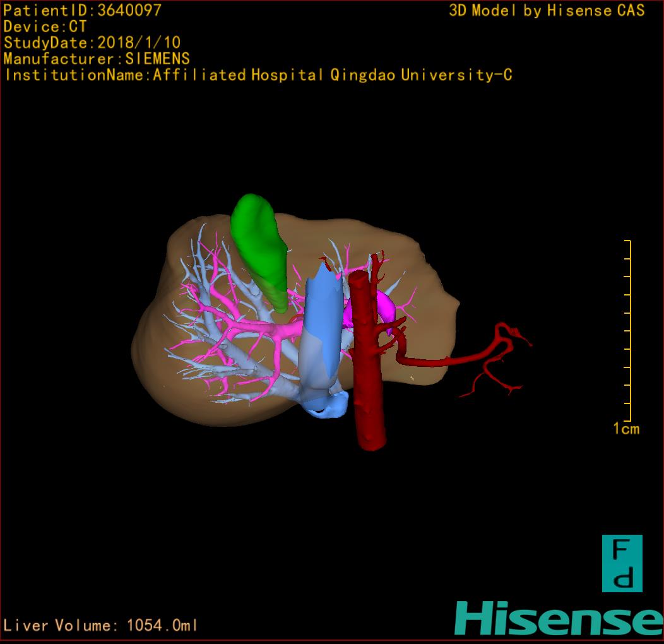Click the PatientID:3640097 text

tap(83, 10)
